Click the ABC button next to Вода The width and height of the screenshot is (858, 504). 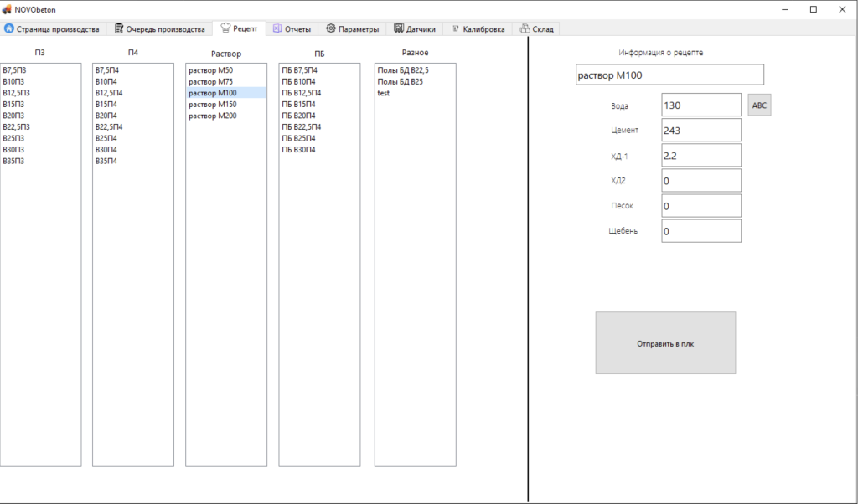coord(759,105)
